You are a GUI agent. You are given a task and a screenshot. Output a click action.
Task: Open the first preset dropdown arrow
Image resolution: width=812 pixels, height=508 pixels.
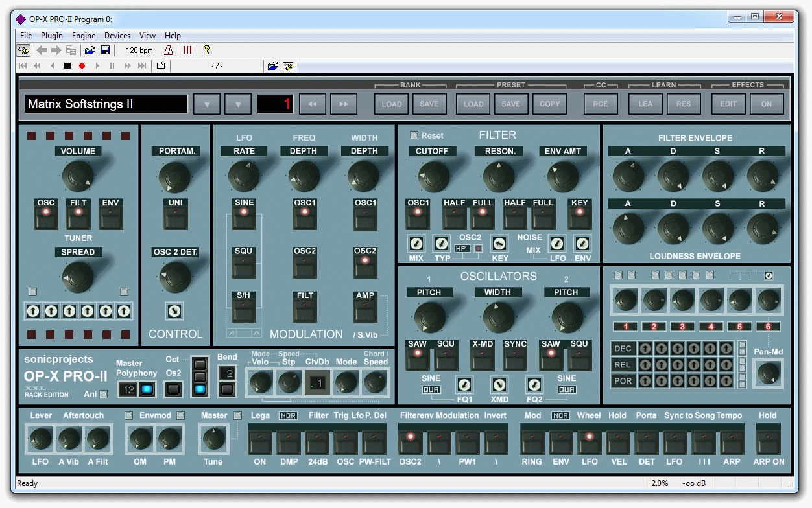click(207, 104)
